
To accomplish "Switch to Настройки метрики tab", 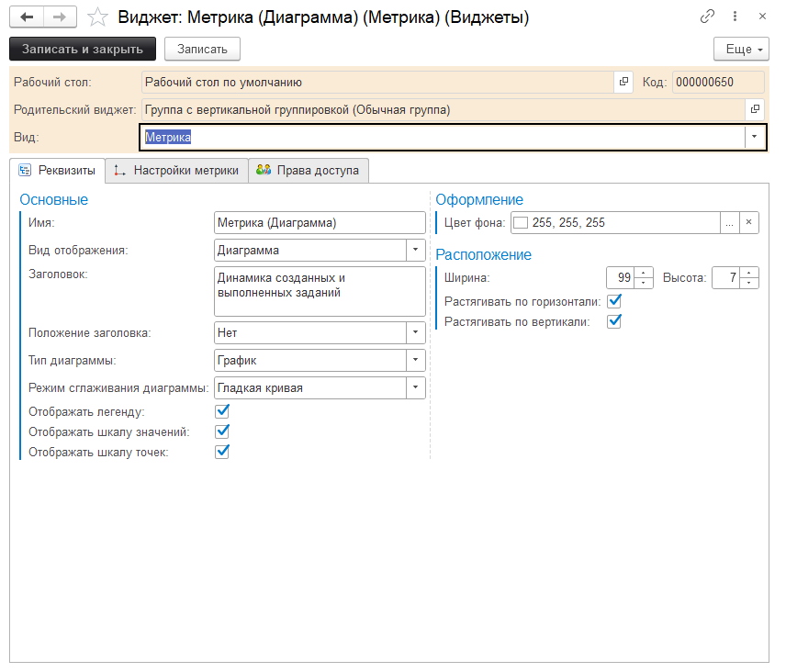I will [x=176, y=170].
